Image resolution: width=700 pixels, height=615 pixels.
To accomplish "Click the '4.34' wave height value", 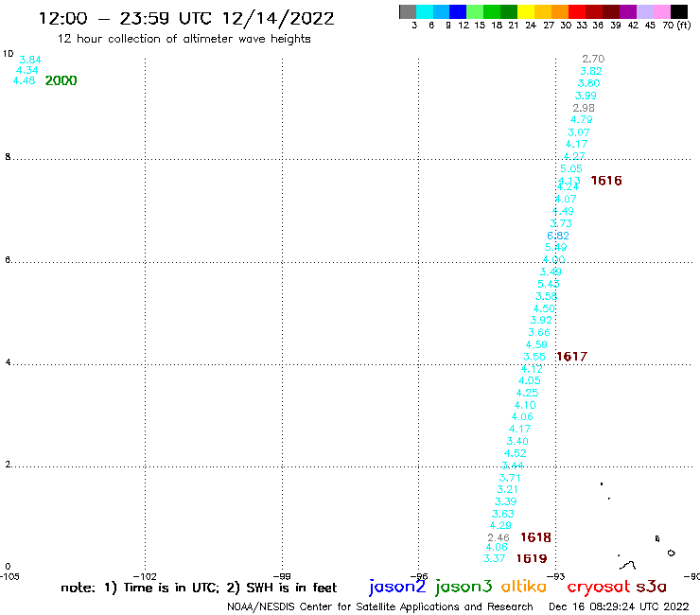I will pyautogui.click(x=27, y=70).
